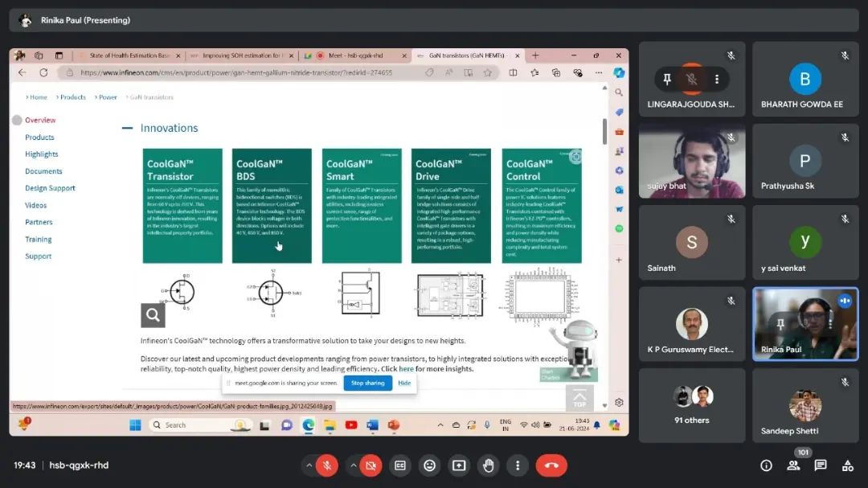Unmute microphone in Meet toolbar
Image resolution: width=868 pixels, height=488 pixels.
[327, 465]
